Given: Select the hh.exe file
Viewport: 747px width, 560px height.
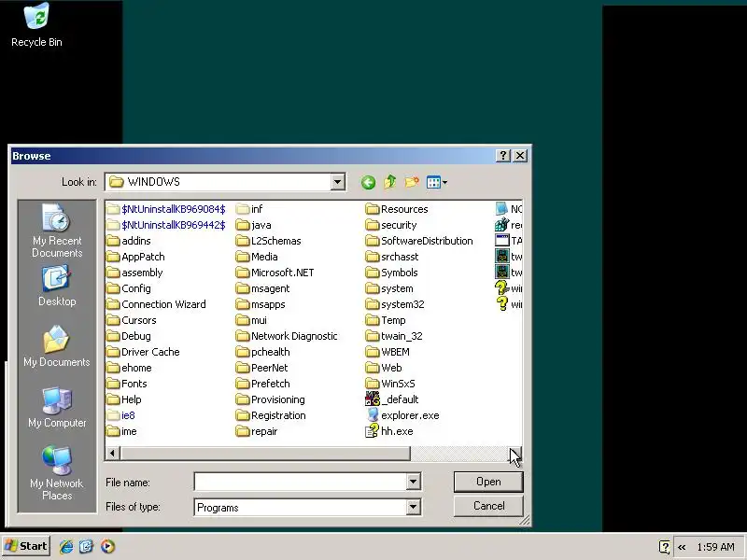Looking at the screenshot, I should click(x=388, y=431).
